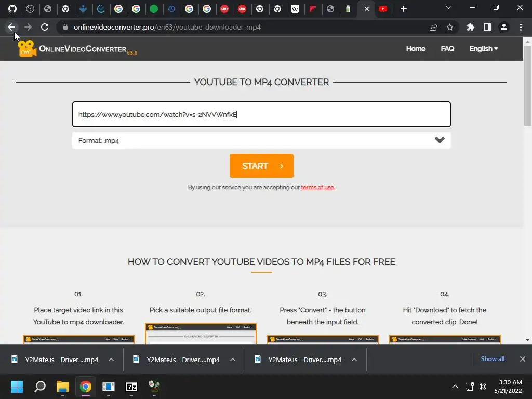Open the new tab plus button

(x=403, y=9)
